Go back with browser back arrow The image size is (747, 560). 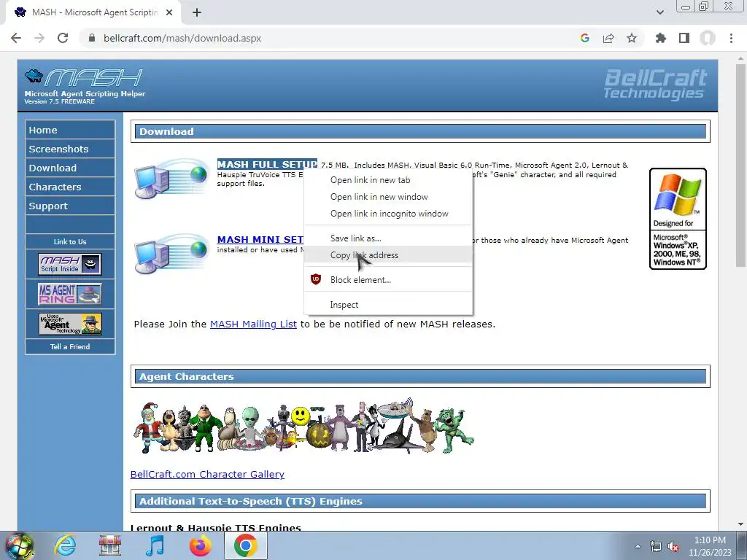(16, 38)
